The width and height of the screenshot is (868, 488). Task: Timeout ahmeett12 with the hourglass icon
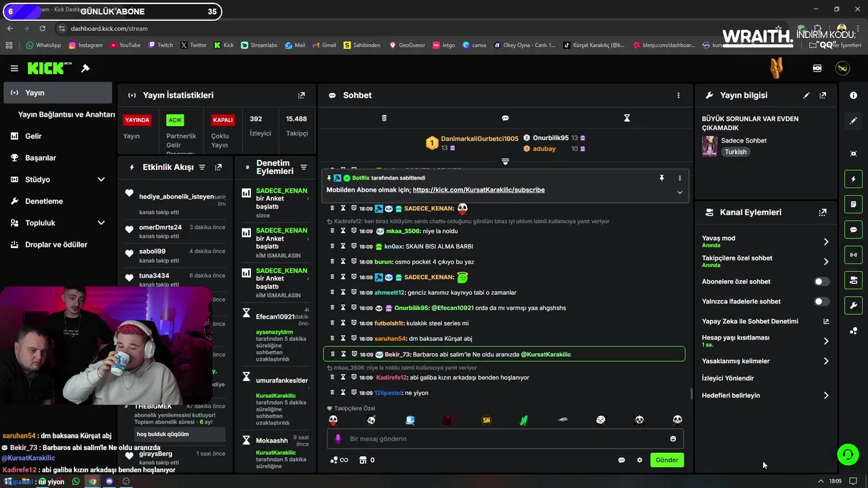(x=343, y=292)
